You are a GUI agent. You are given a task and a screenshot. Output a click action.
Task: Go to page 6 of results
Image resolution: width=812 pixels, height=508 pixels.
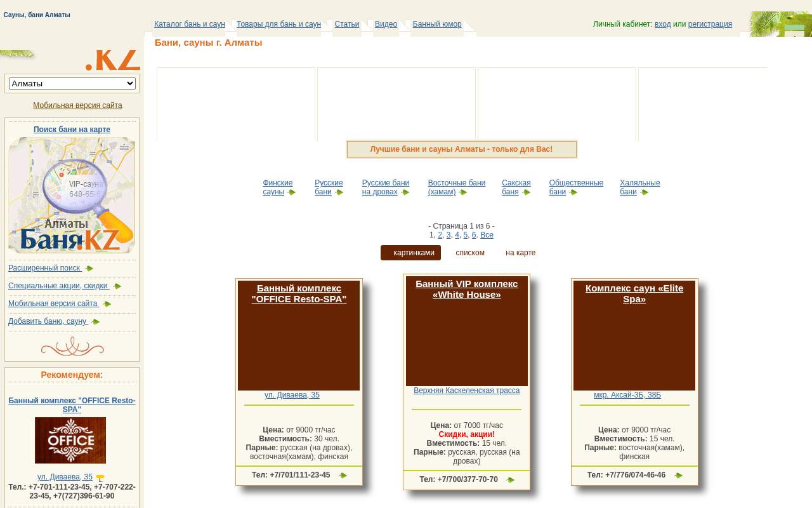point(474,235)
